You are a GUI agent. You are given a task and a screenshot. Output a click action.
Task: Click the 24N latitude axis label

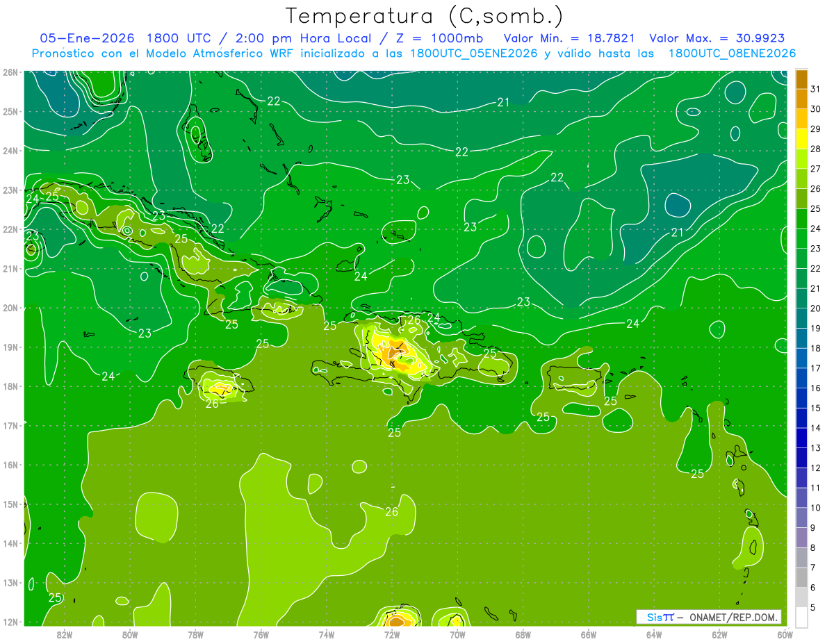[x=10, y=151]
